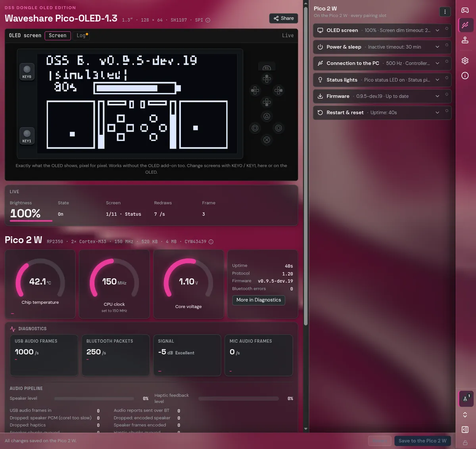
Task: Click the collapse side panel icon
Action: point(465,430)
